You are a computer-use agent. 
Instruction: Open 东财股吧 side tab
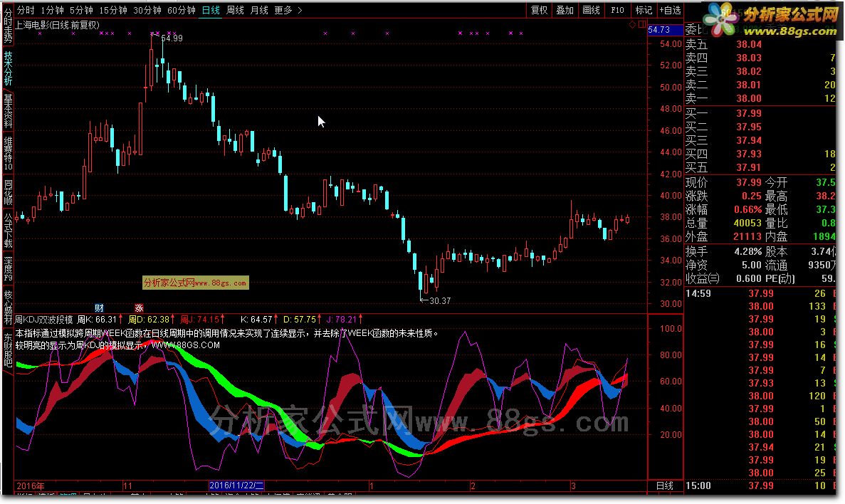(x=8, y=350)
